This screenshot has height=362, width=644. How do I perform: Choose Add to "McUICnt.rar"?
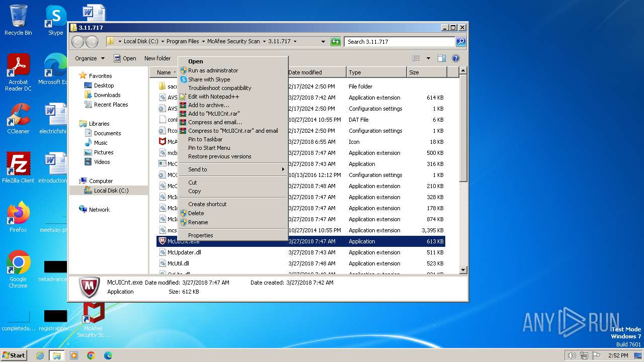point(233,114)
